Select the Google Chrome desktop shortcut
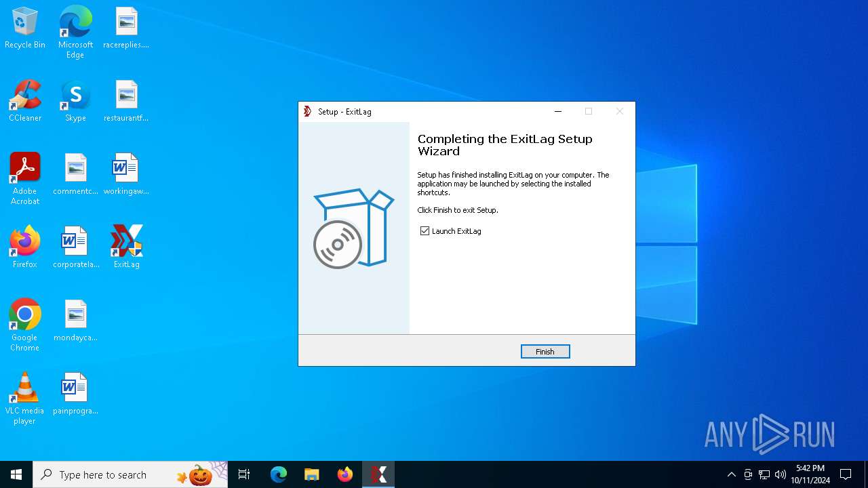 pyautogui.click(x=25, y=325)
